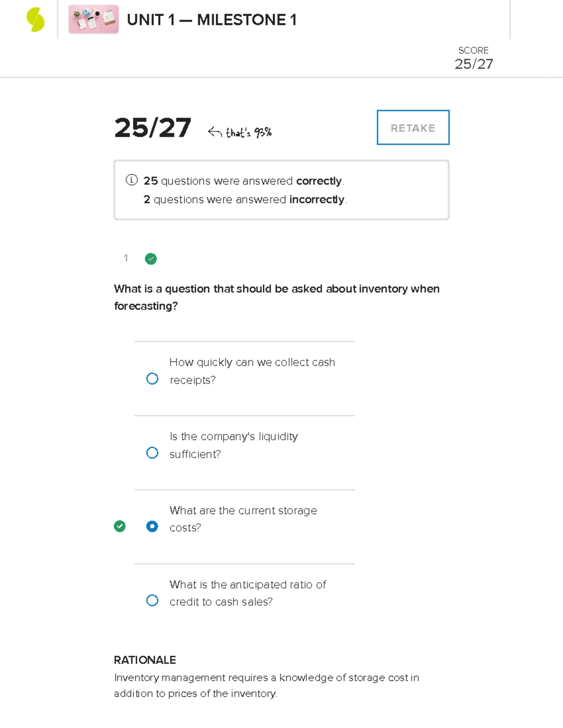Click the green checkmark beside the correct answer
This screenshot has height=728, width=563.
tap(120, 527)
